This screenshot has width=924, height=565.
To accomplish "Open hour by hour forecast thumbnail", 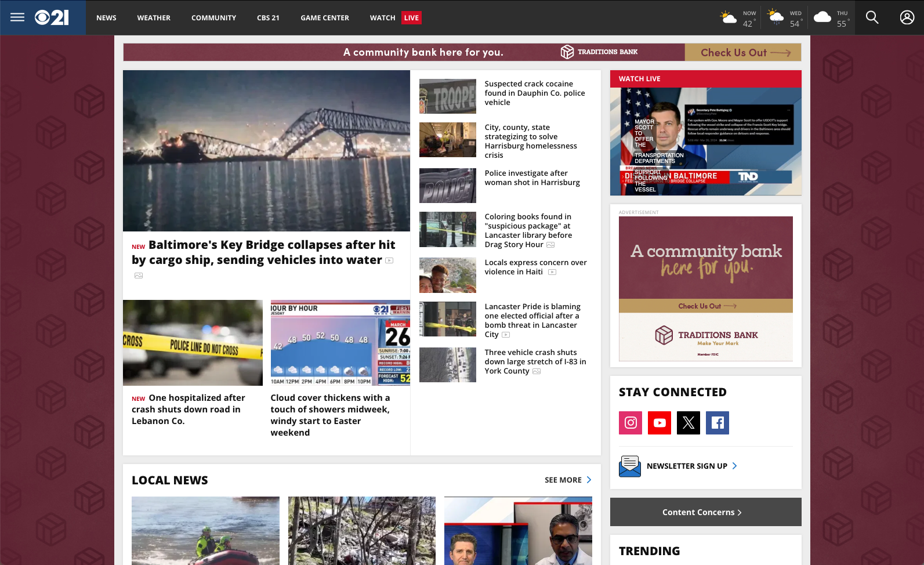I will point(340,343).
